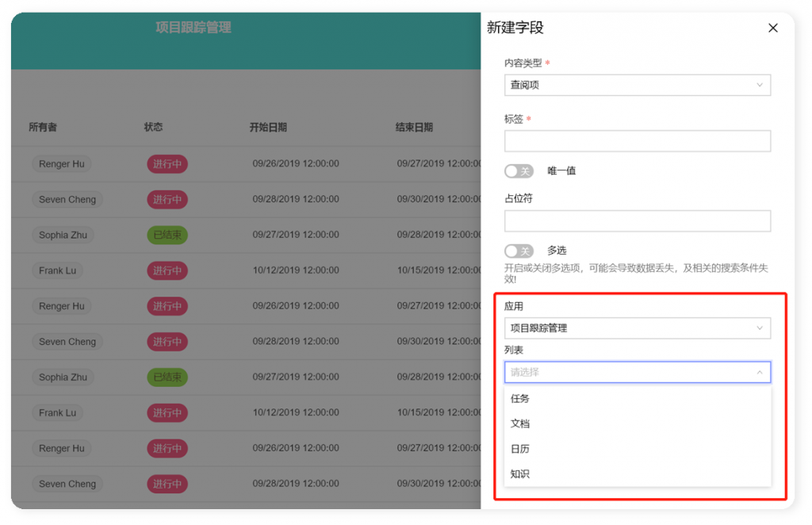Image resolution: width=812 pixels, height=525 pixels.
Task: Click the 开始日期 column header
Action: coord(268,128)
